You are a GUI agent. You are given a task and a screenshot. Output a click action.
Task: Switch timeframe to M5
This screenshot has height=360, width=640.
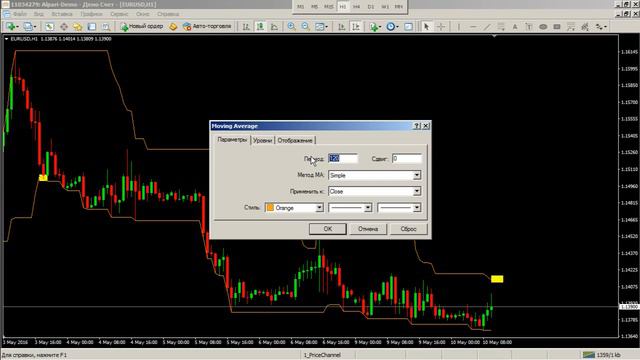(314, 7)
